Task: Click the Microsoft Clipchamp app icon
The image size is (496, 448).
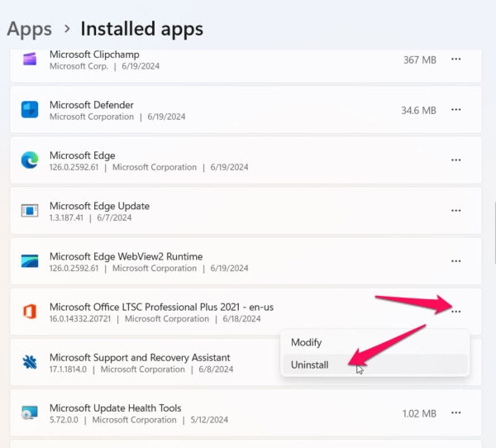Action: click(30, 60)
